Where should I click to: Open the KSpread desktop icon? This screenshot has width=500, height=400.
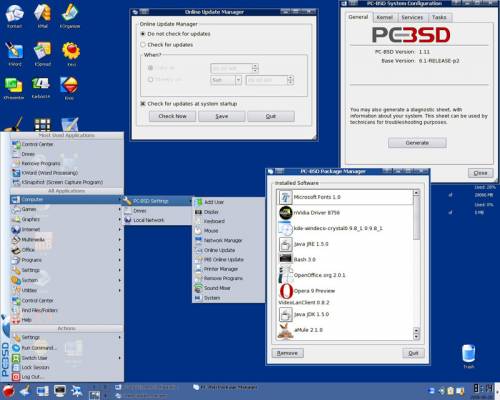pos(42,53)
